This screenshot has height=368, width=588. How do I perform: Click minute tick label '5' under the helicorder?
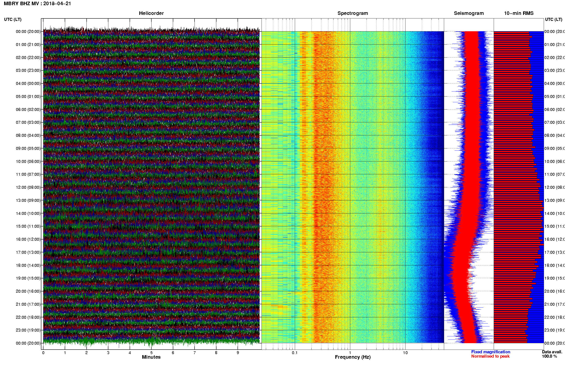point(151,353)
